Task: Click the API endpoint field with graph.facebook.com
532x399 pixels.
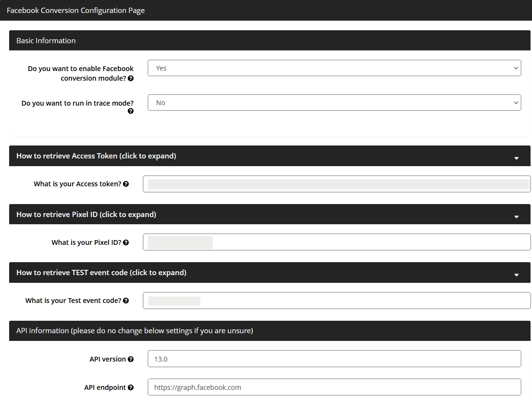Action: [x=334, y=387]
